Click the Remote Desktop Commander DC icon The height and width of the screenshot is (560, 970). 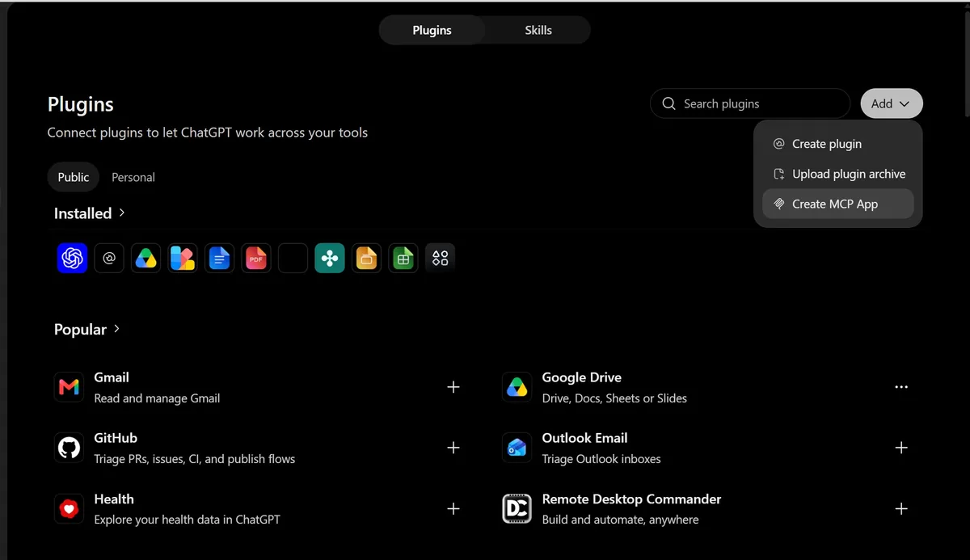pyautogui.click(x=517, y=509)
